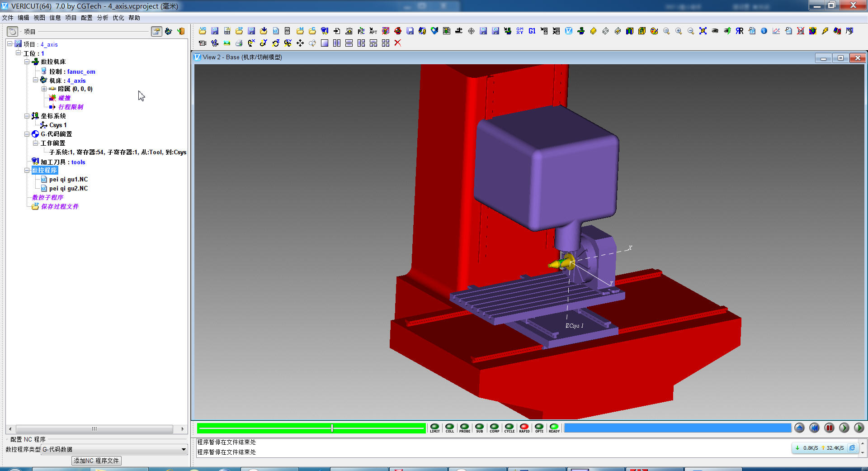Choose four-view grid layout icon
This screenshot has width=868, height=471.
coord(386,43)
